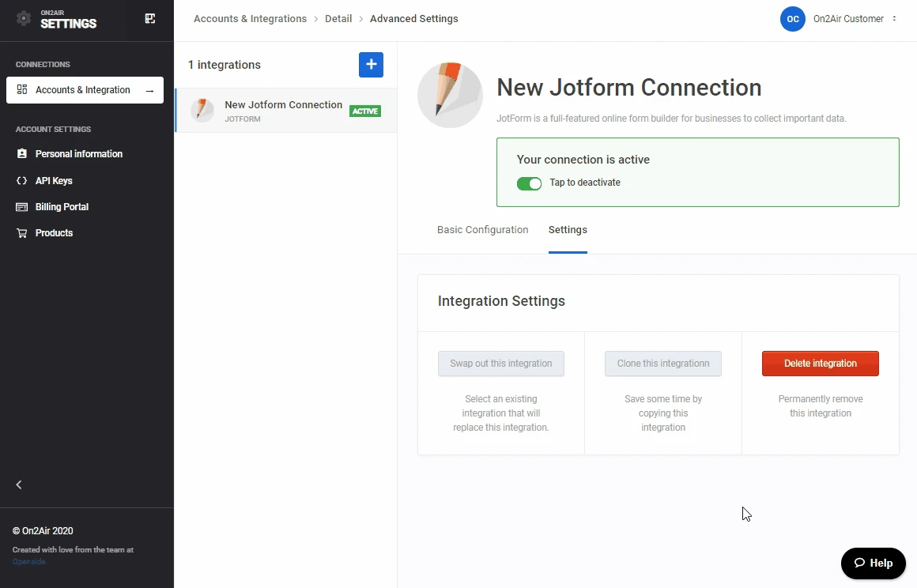The height and width of the screenshot is (588, 917).
Task: Go to Accounts & Integrations breadcrumb
Action: coord(250,19)
